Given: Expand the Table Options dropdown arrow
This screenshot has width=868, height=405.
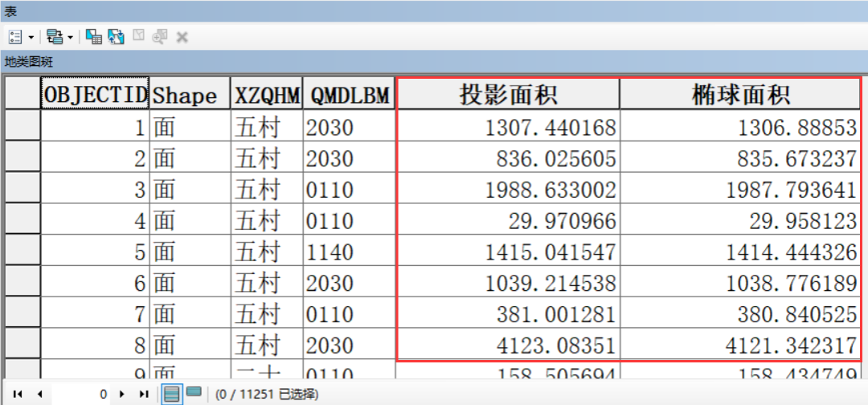Looking at the screenshot, I should point(31,37).
